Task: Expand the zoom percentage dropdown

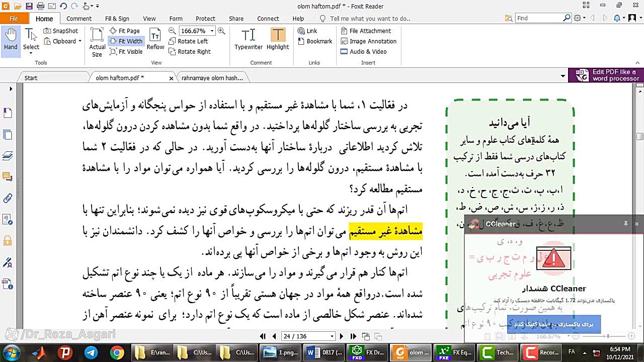Action: pos(212,31)
